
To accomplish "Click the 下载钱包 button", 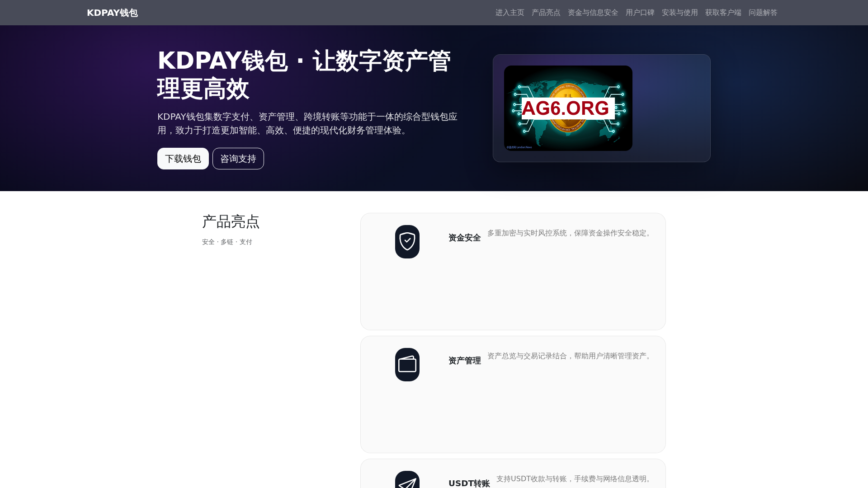I will (183, 159).
